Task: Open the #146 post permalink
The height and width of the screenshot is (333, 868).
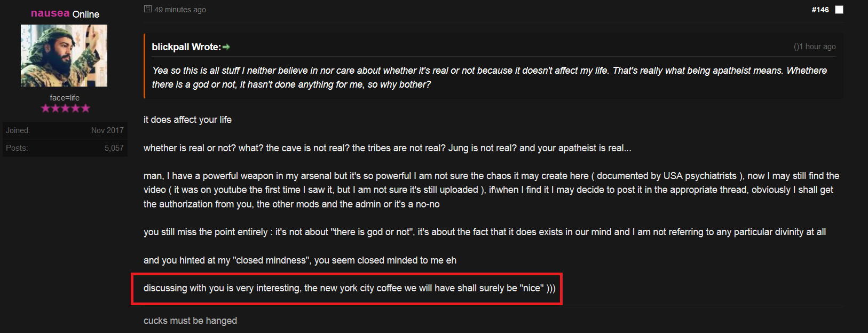Action: click(820, 10)
